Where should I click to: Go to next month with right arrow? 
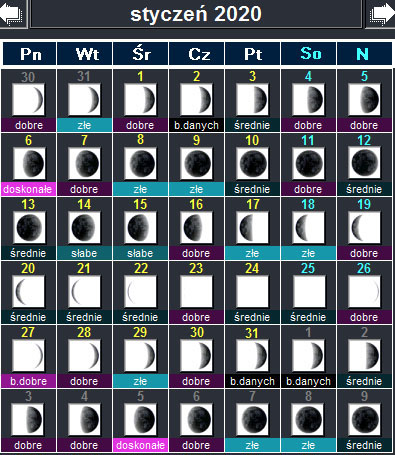pyautogui.click(x=382, y=14)
